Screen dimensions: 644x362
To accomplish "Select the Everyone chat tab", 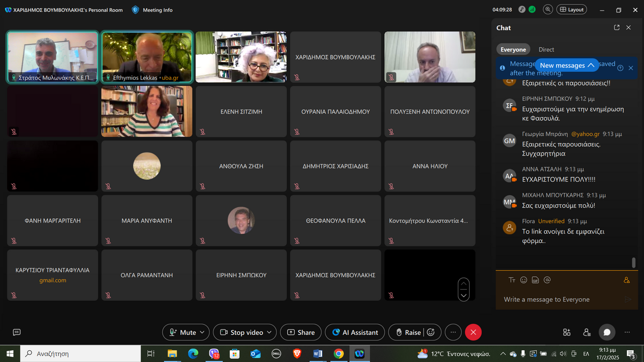I will tap(513, 49).
